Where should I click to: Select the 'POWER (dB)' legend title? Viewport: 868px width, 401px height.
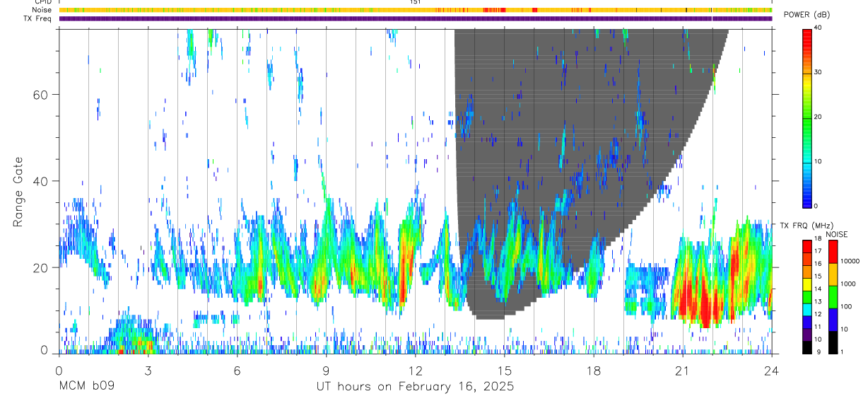pos(807,15)
